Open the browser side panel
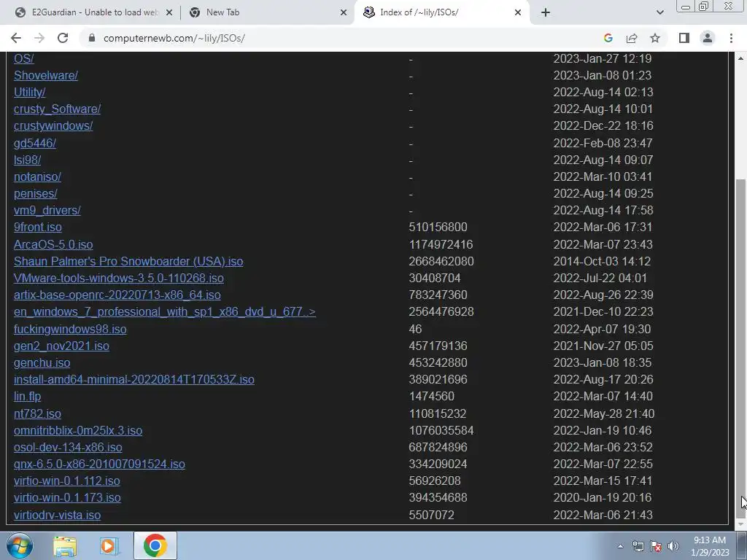The height and width of the screenshot is (560, 747). point(684,38)
